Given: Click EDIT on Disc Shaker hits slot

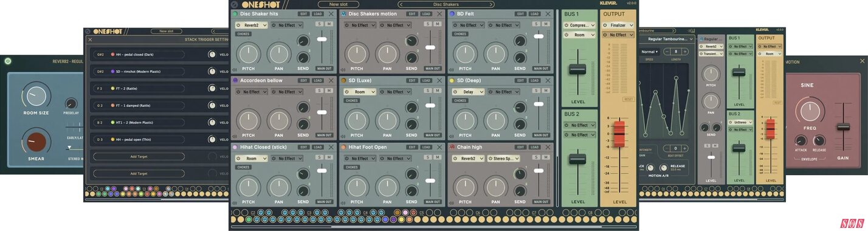Looking at the screenshot, I should pyautogui.click(x=304, y=14).
